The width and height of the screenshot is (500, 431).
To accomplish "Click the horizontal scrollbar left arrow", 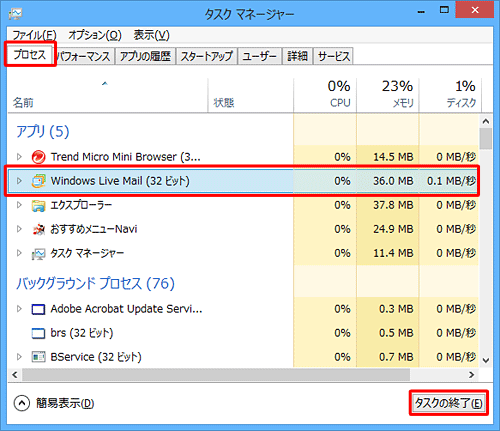I will coord(15,375).
